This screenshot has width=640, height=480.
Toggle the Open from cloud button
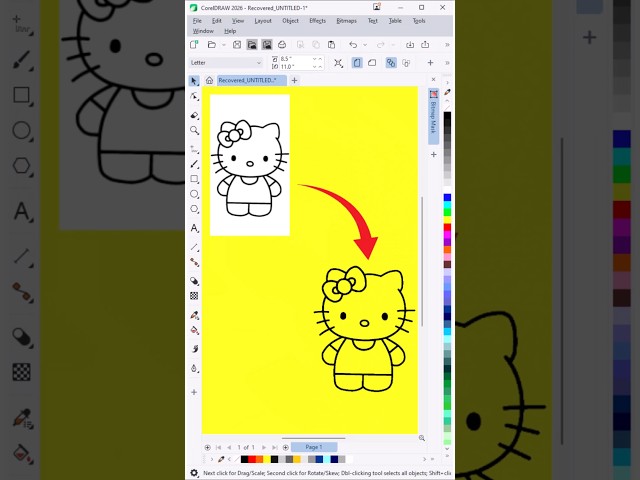252,44
